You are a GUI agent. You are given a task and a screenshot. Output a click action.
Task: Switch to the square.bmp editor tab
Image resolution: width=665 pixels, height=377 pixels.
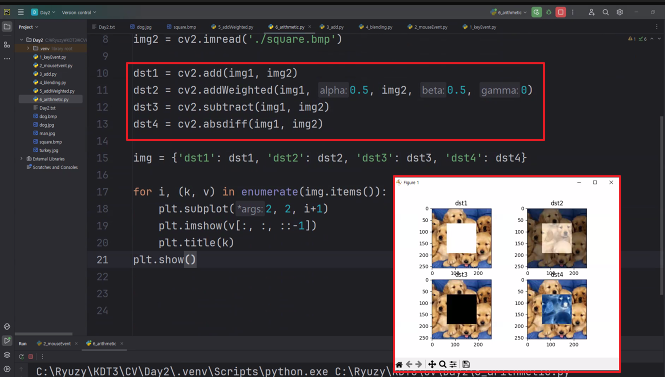click(182, 27)
